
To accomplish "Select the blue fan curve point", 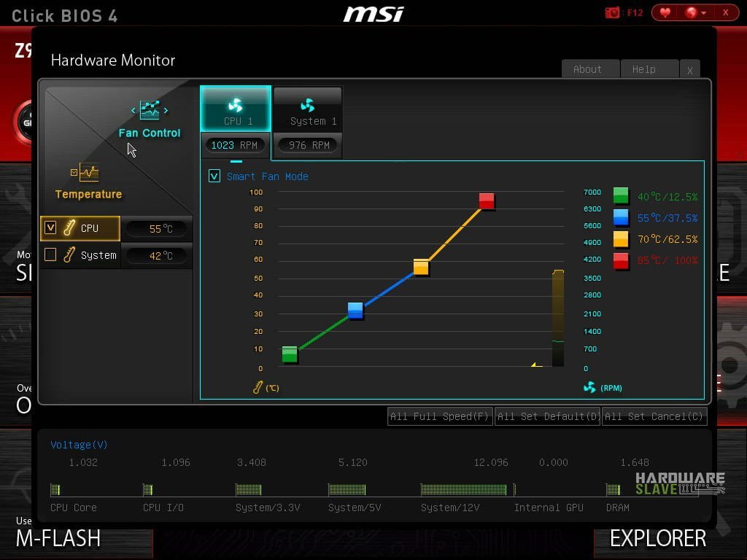I will (x=355, y=310).
